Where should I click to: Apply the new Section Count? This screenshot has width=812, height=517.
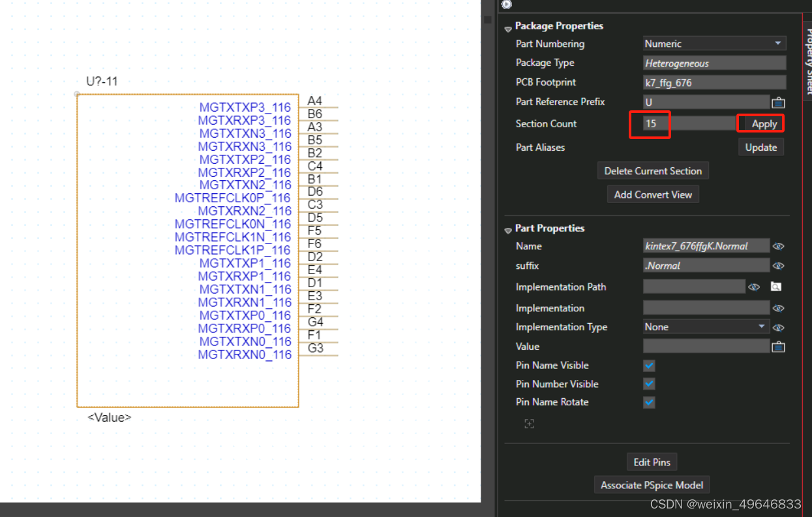[x=760, y=123]
